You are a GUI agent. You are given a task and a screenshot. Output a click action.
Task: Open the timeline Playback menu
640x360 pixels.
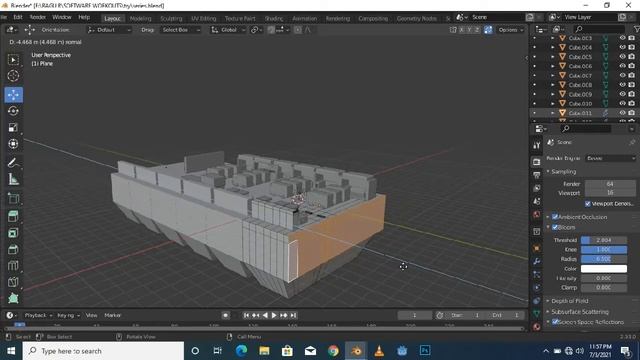coord(38,315)
